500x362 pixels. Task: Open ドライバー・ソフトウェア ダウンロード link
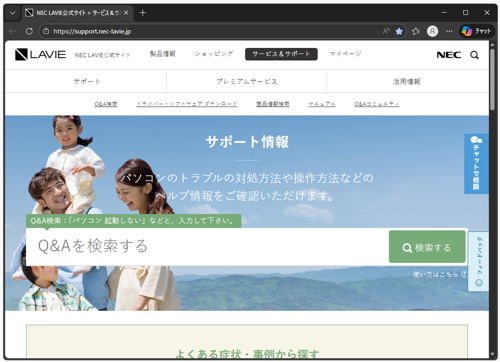[187, 104]
